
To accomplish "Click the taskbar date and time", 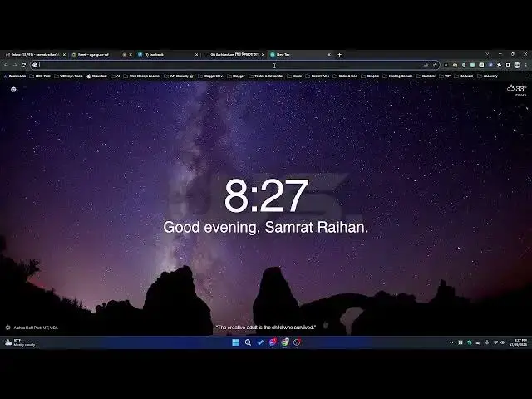I will (x=518, y=342).
